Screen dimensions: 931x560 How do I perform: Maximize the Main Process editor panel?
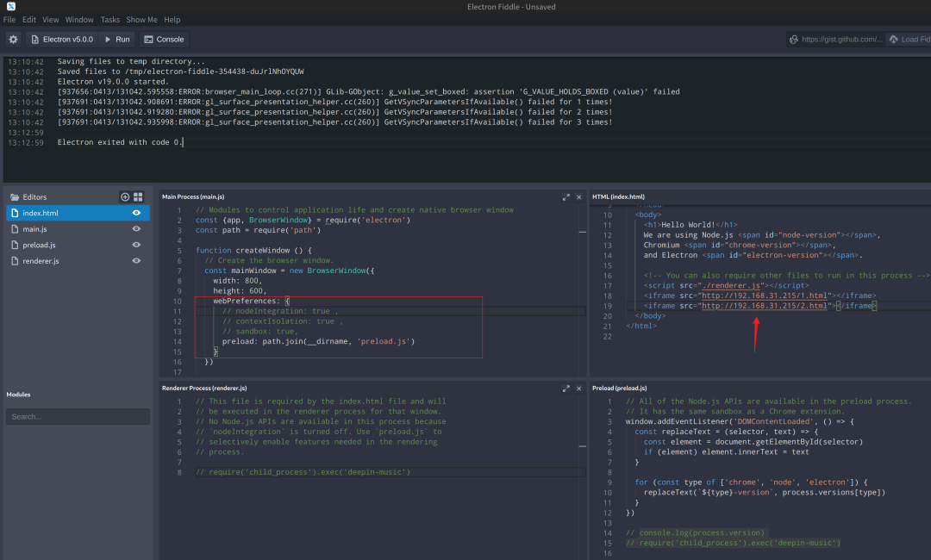[566, 197]
